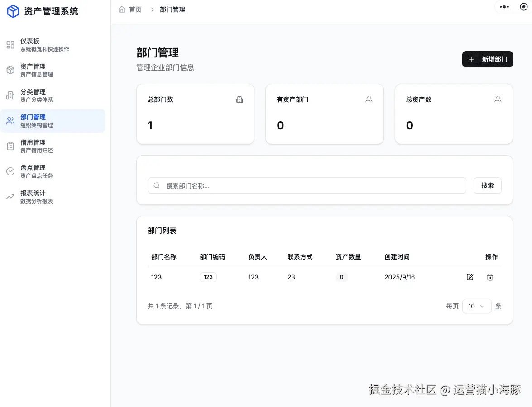
Task: Click the 部门编码 badge 123
Action: (x=208, y=277)
